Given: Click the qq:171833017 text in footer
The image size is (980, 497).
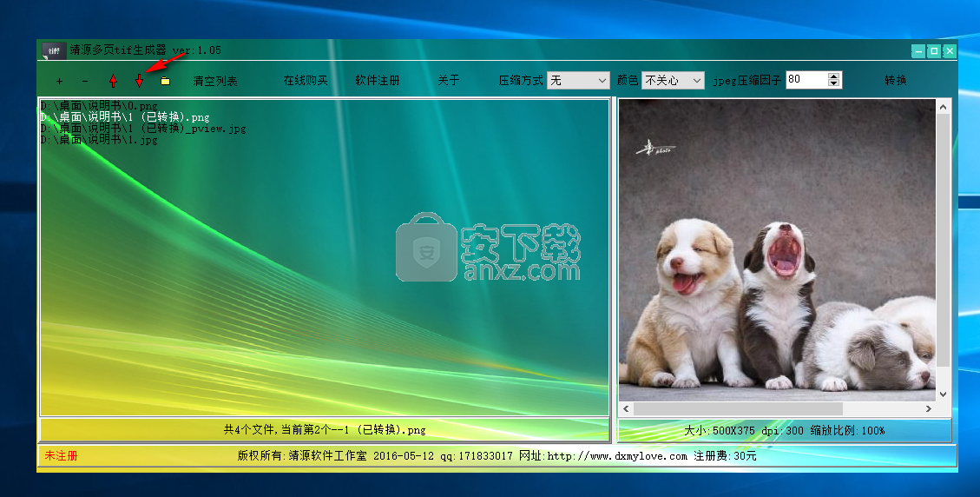Looking at the screenshot, I should (477, 455).
